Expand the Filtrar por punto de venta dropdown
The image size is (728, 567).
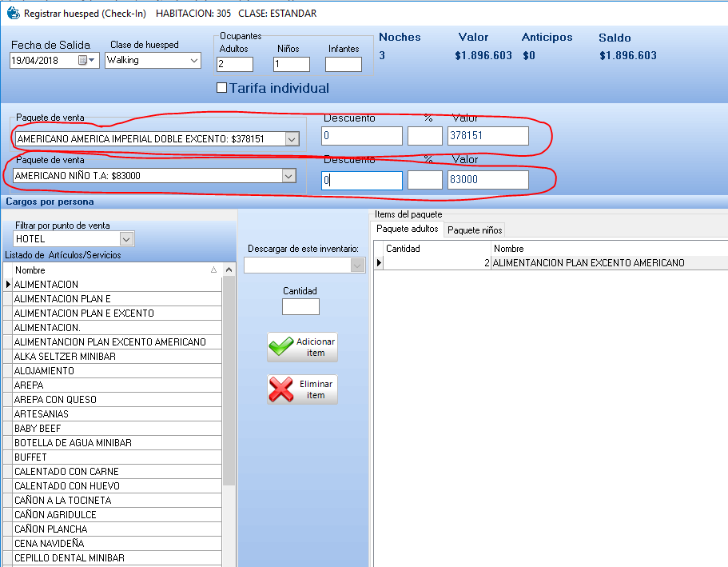click(126, 238)
